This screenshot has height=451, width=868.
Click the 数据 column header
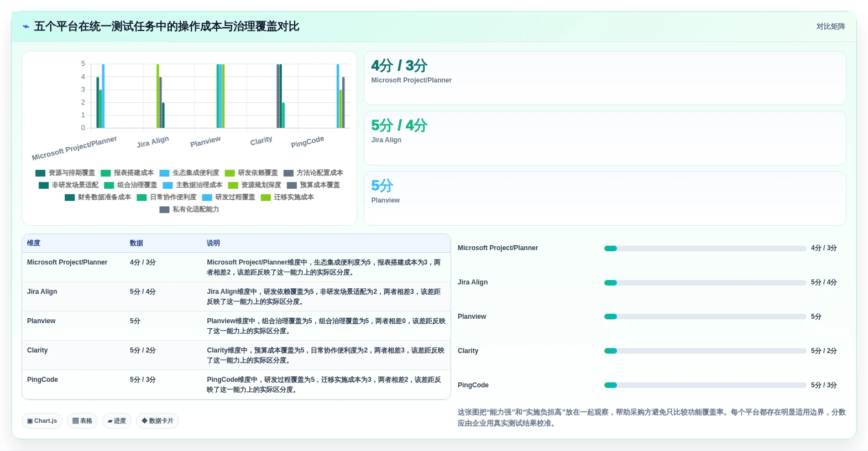(137, 243)
